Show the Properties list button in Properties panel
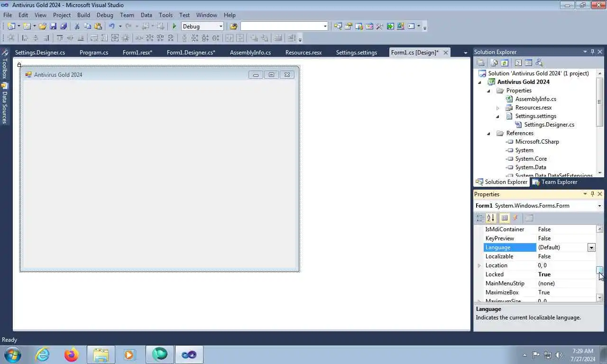The width and height of the screenshot is (607, 364). tap(505, 218)
